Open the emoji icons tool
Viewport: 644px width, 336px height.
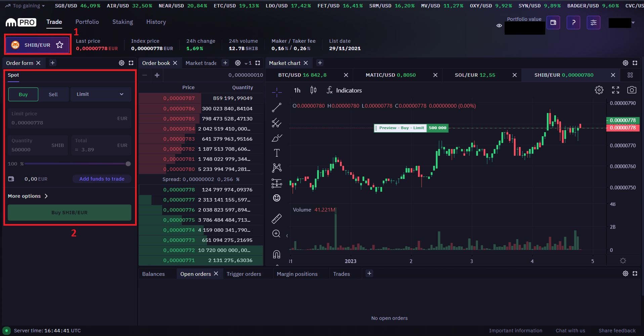(276, 198)
